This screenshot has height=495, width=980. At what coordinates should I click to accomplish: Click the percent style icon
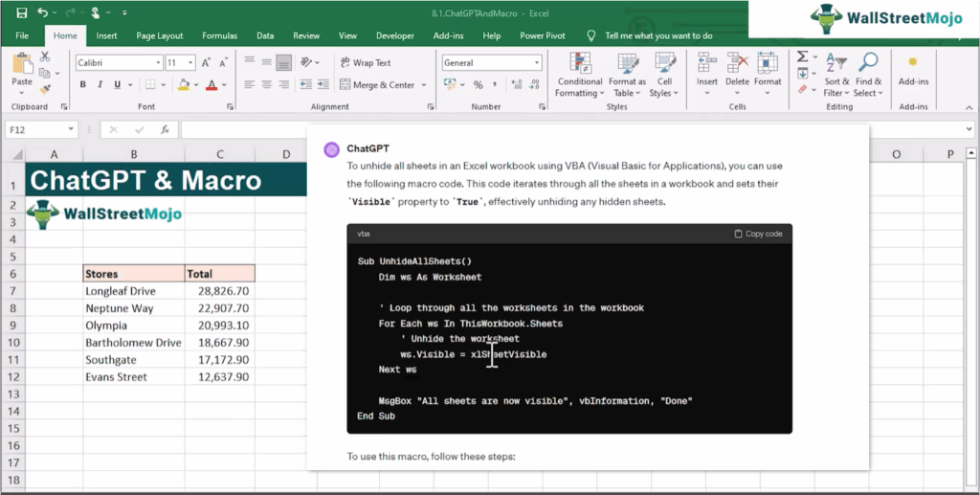pos(479,84)
